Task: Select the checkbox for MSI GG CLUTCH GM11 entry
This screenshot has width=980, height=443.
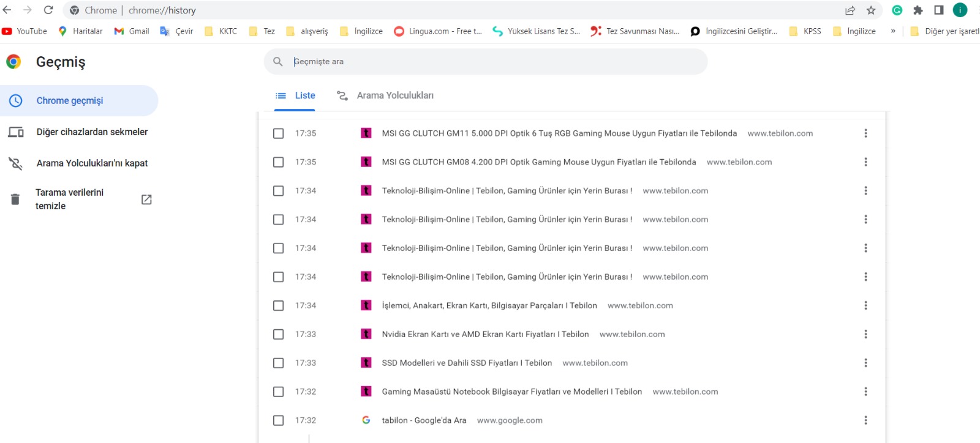Action: (279, 133)
